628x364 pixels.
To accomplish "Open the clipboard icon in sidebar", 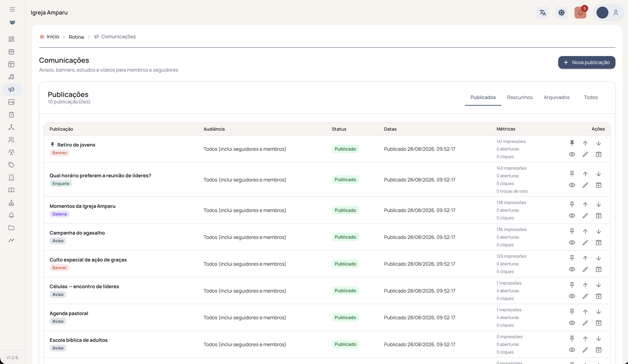I will tap(12, 115).
